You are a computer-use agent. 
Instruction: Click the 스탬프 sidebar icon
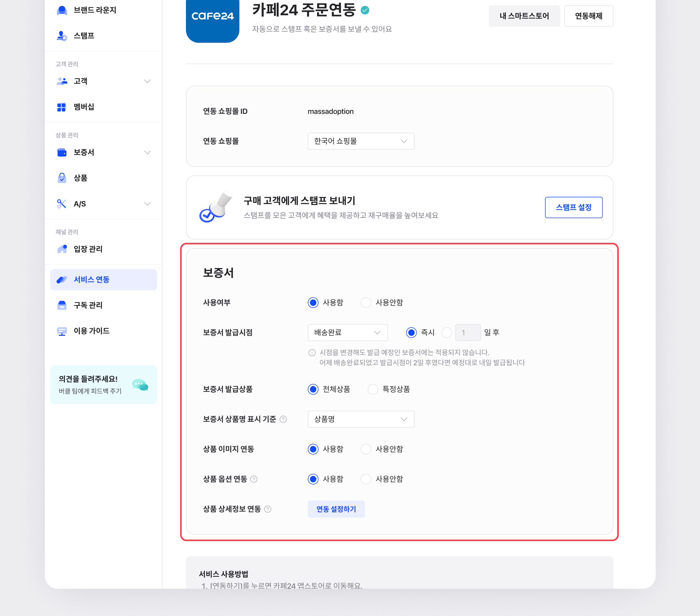click(x=62, y=36)
